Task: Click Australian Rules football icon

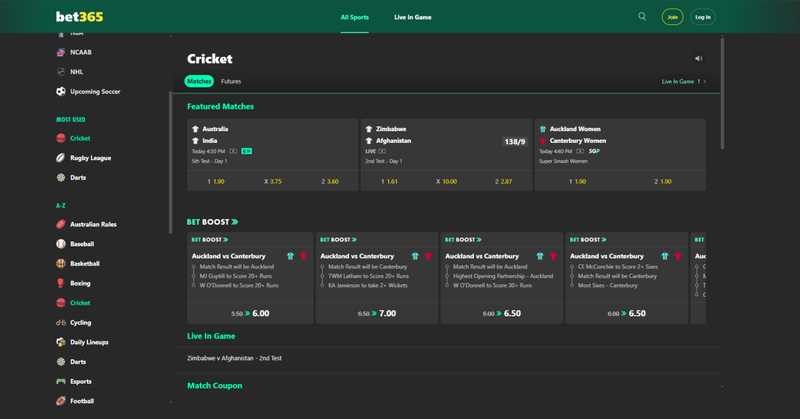Action: coord(61,224)
